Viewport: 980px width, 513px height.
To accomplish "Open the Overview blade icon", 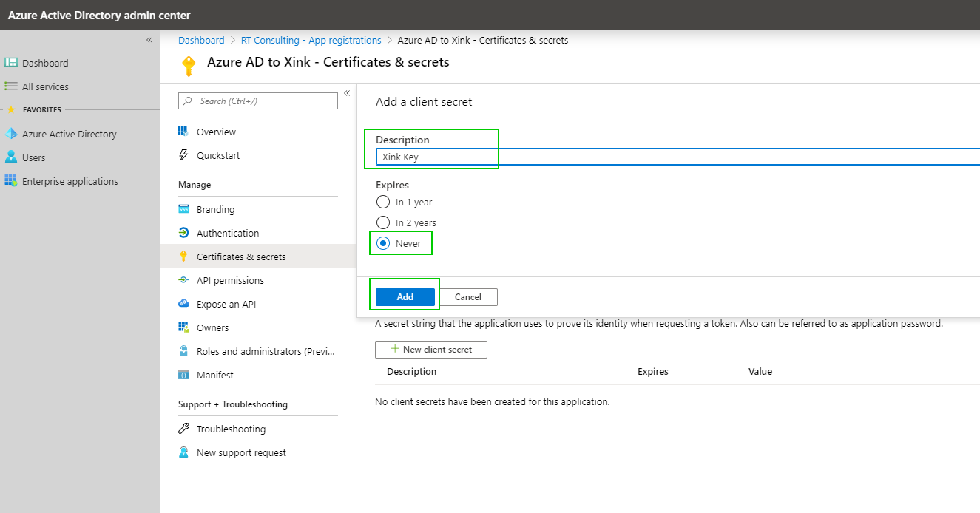I will pos(182,131).
